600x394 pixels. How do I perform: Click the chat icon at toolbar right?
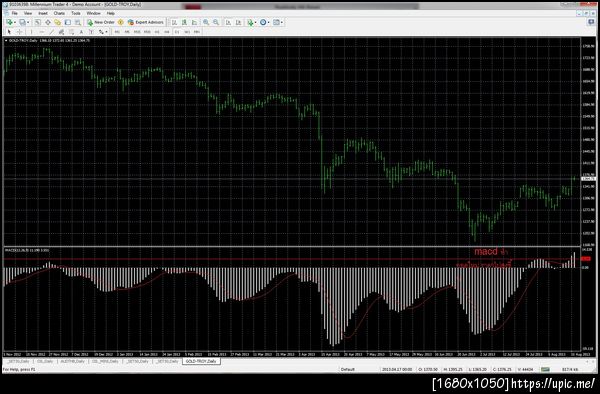click(591, 23)
